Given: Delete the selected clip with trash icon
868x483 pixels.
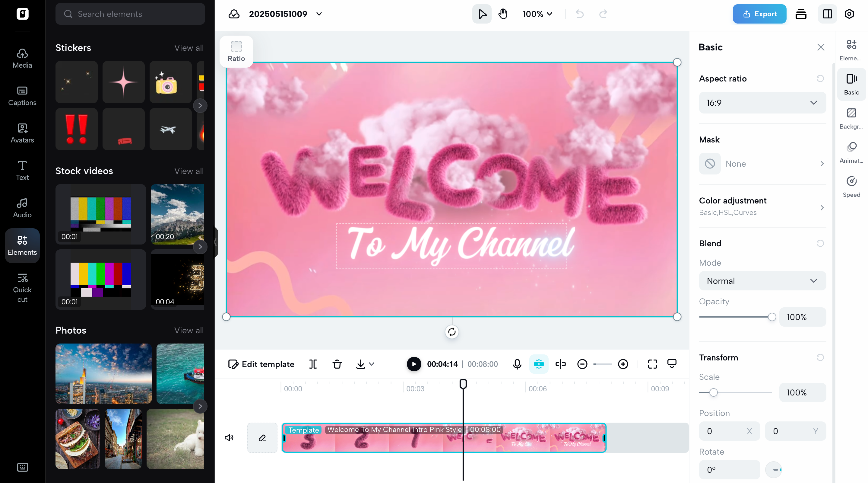Looking at the screenshot, I should (x=337, y=364).
